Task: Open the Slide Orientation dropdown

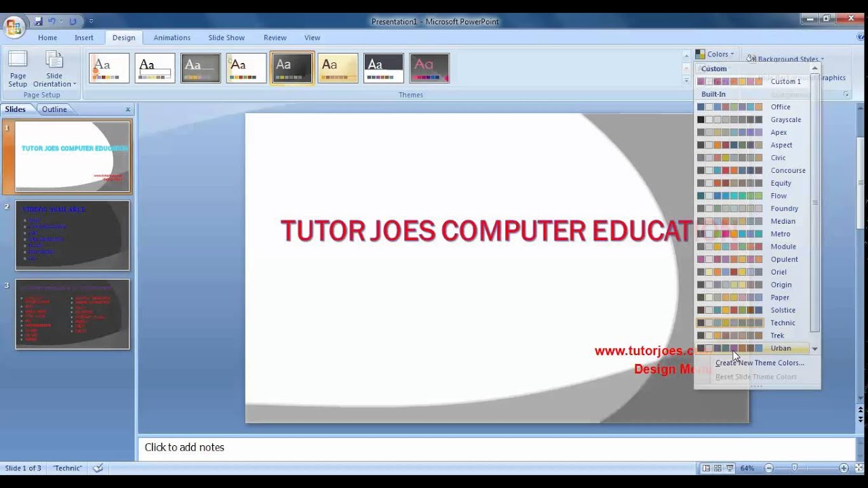Action: (54, 69)
